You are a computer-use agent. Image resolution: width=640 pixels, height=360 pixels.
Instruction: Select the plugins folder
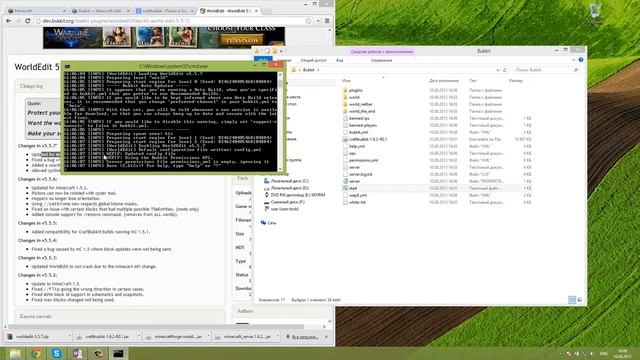tap(356, 90)
